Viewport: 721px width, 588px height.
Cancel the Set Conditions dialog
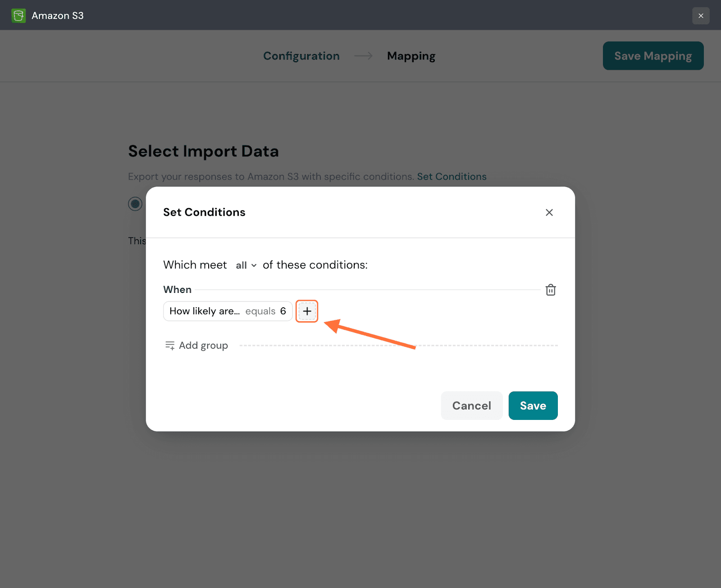[471, 406]
